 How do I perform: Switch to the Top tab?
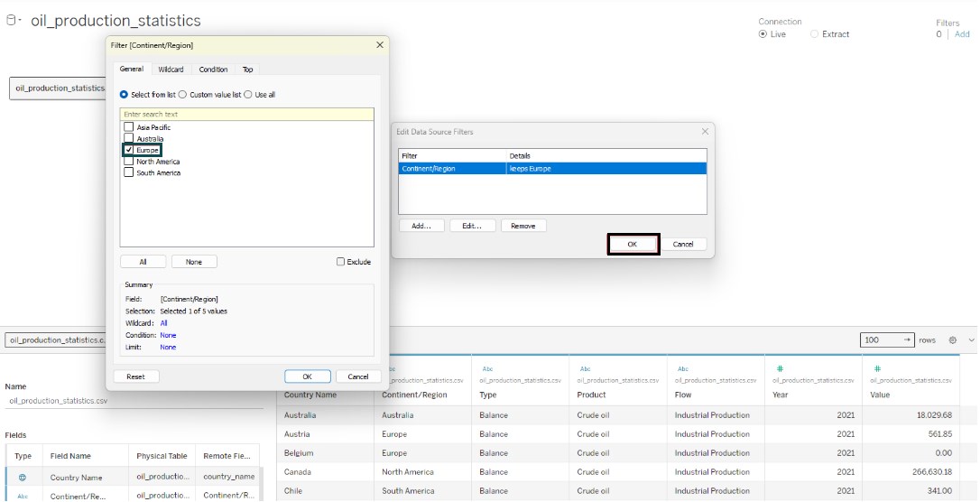click(x=248, y=70)
